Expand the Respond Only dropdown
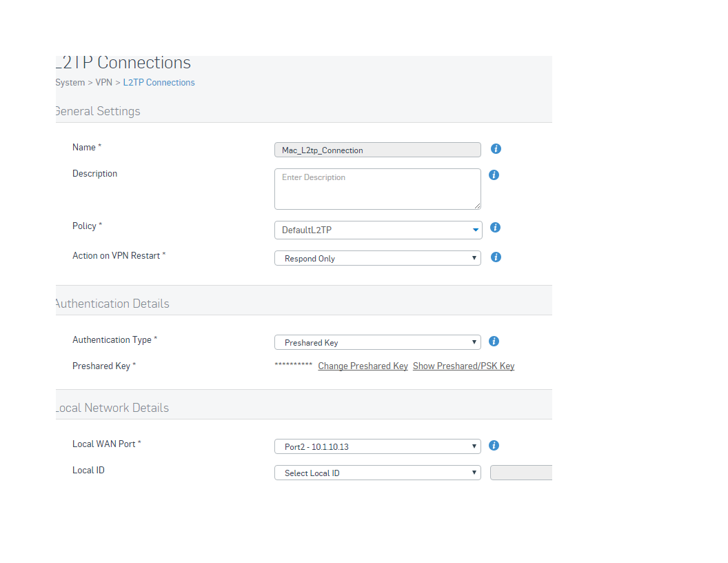728x563 pixels. click(378, 258)
